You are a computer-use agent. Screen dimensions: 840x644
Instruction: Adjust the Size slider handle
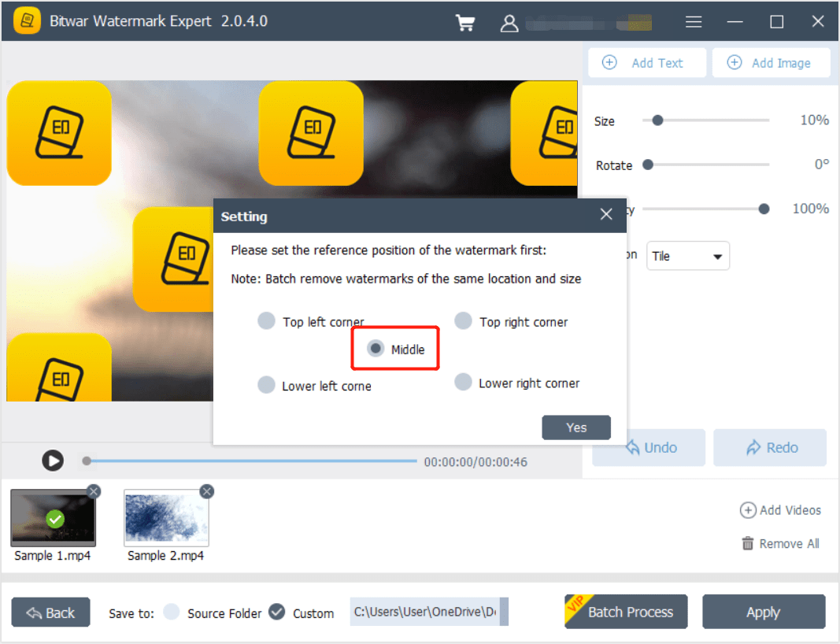pyautogui.click(x=657, y=120)
